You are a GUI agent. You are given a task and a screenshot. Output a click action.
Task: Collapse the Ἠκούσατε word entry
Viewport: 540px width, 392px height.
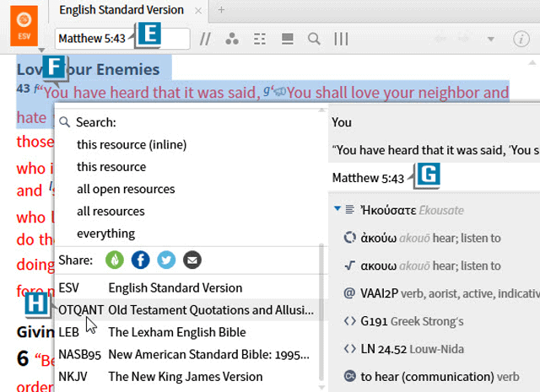pyautogui.click(x=337, y=209)
